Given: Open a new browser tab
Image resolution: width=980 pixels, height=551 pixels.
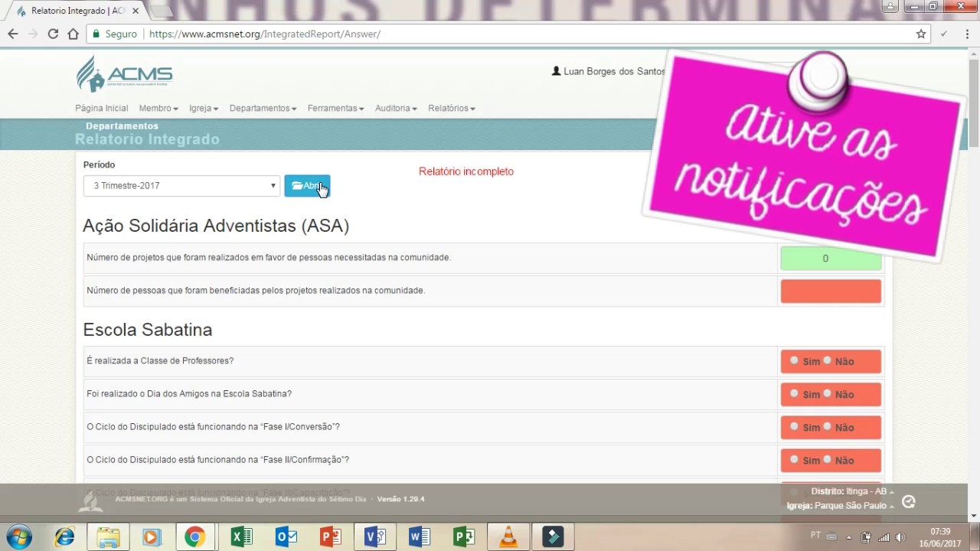Looking at the screenshot, I should [160, 11].
